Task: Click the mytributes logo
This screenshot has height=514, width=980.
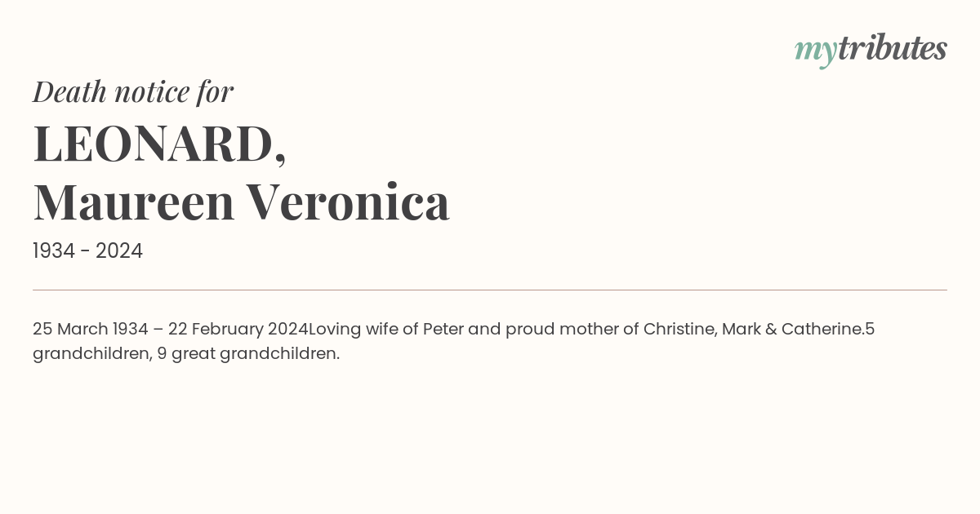Action: [871, 50]
